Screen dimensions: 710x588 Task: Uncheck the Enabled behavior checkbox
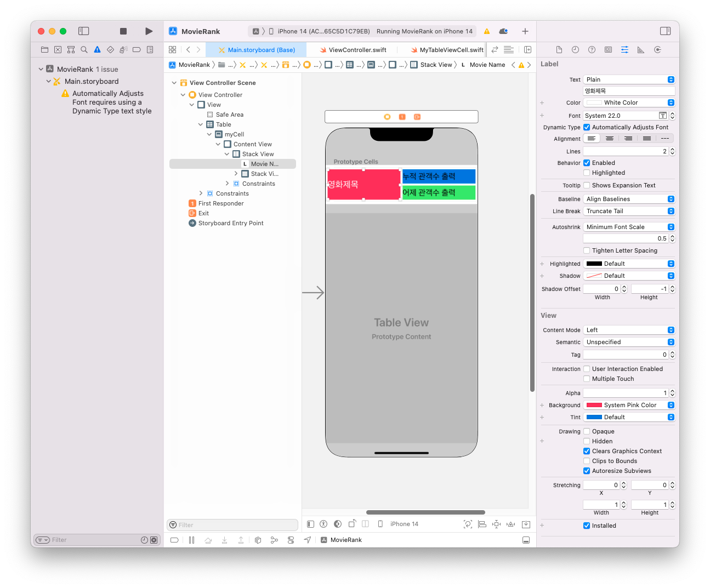587,163
